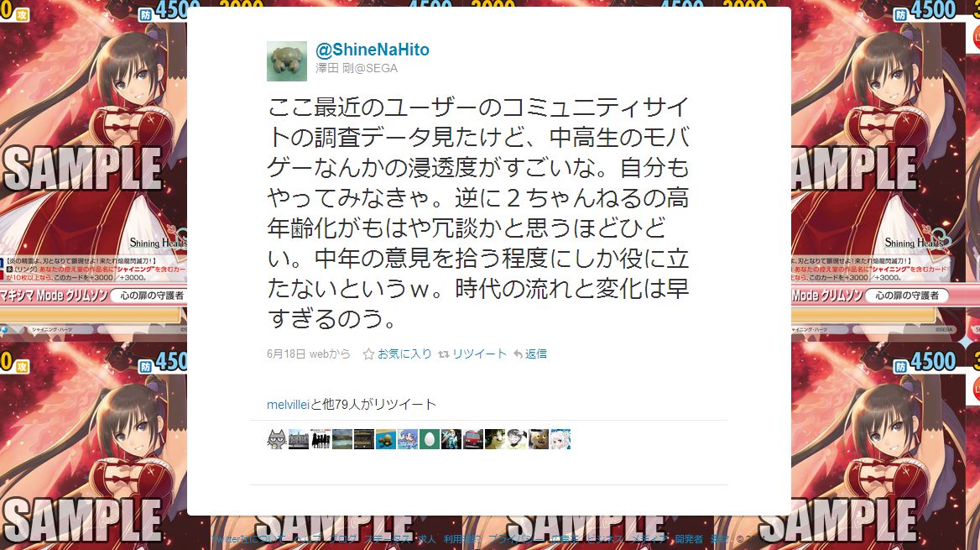
Task: Open the 6月18日 timestamp link
Action: pos(286,354)
